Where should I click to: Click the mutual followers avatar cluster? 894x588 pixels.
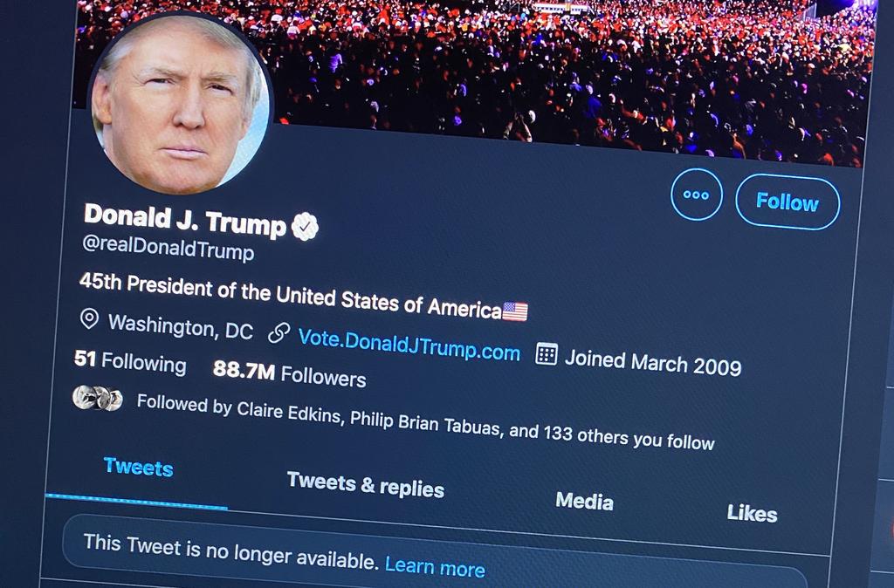coord(98,397)
